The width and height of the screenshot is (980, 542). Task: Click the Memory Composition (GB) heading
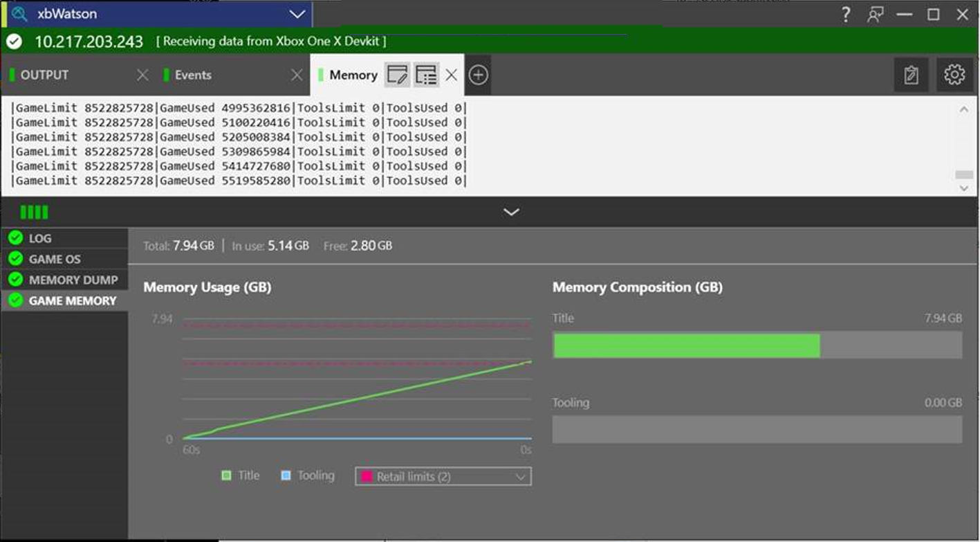coord(638,287)
